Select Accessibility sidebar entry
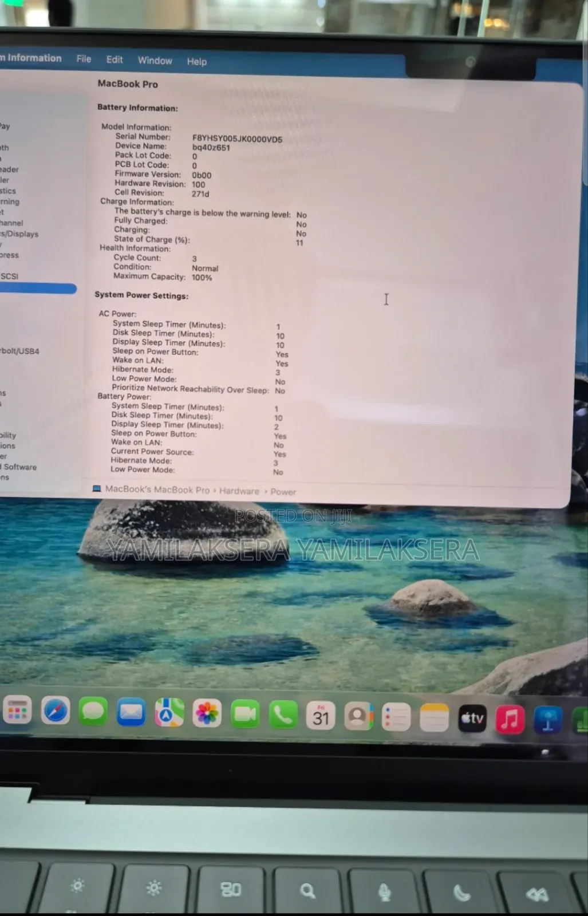 pyautogui.click(x=8, y=435)
